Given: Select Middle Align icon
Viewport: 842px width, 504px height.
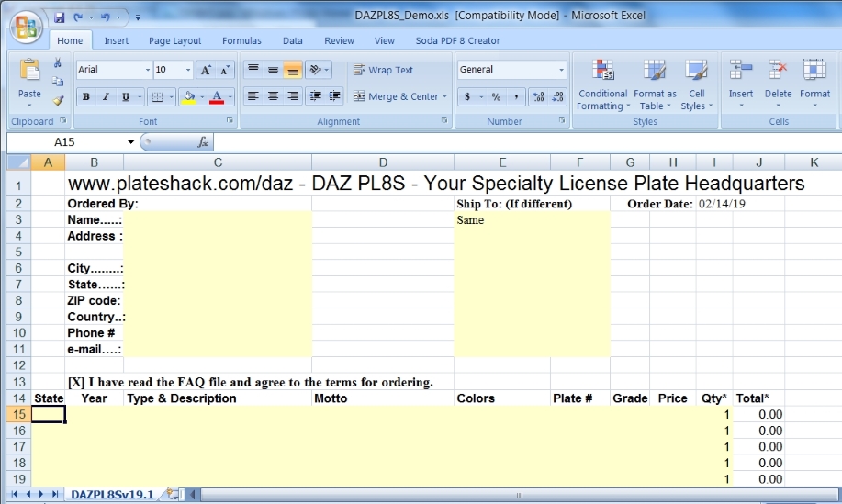Looking at the screenshot, I should (x=273, y=70).
